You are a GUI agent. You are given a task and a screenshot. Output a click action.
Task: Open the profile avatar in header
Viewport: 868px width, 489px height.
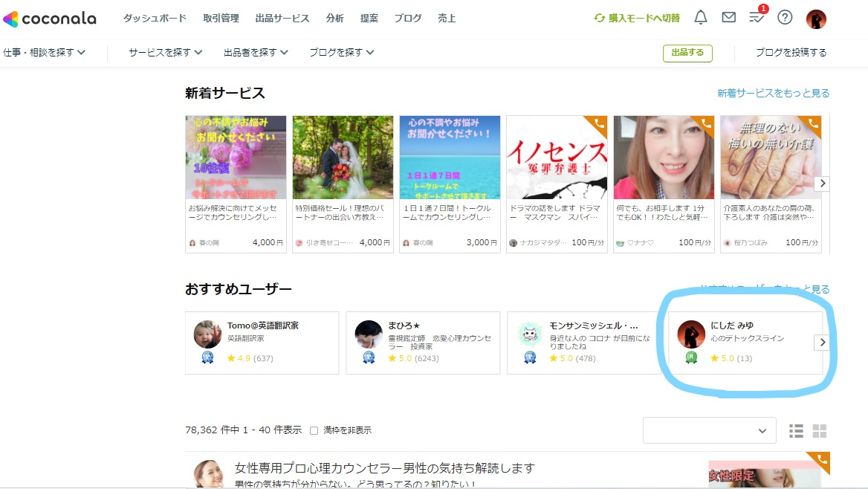coord(816,19)
